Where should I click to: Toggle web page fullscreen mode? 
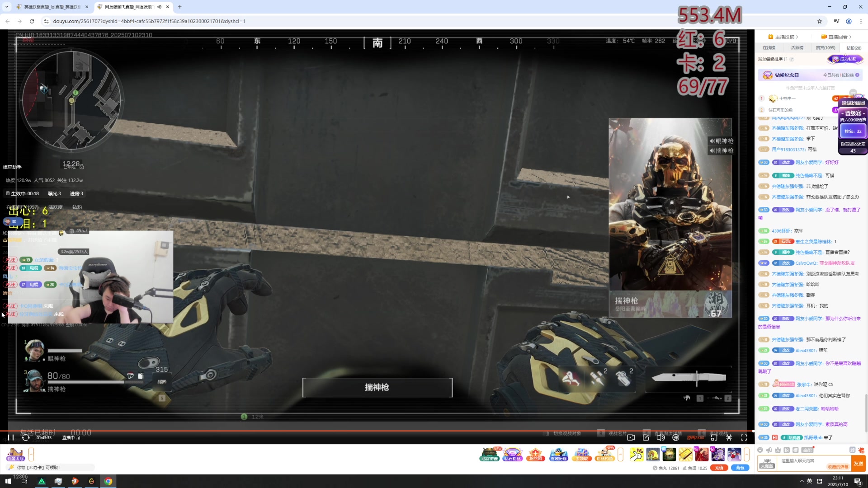pos(729,437)
